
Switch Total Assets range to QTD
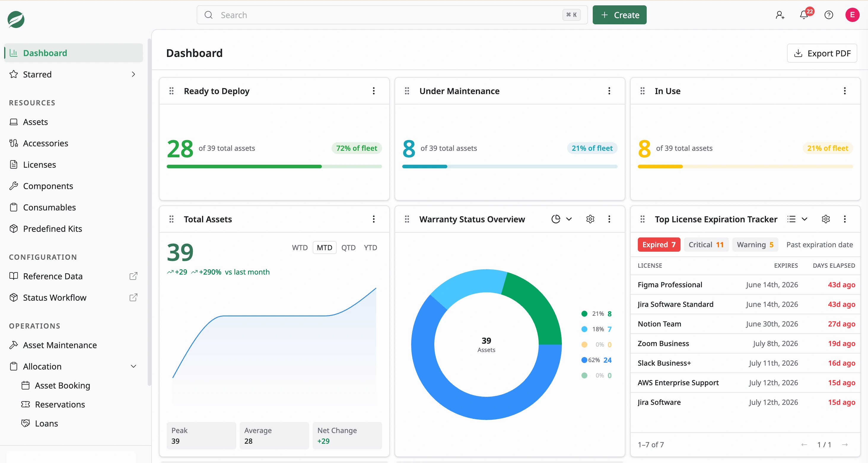(x=348, y=248)
